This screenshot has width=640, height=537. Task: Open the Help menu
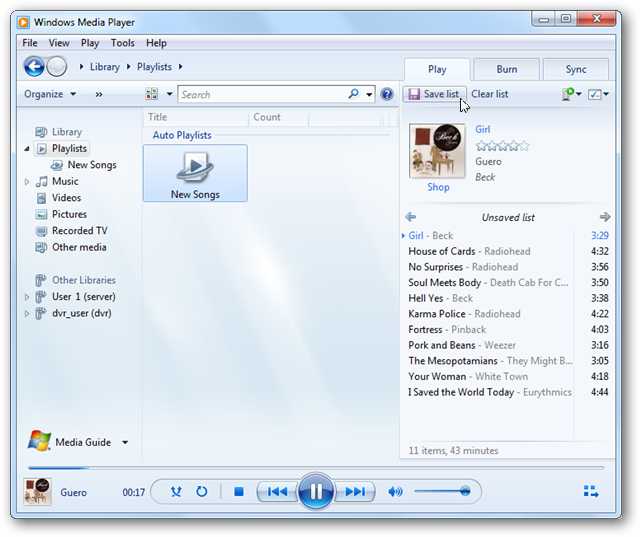click(156, 43)
